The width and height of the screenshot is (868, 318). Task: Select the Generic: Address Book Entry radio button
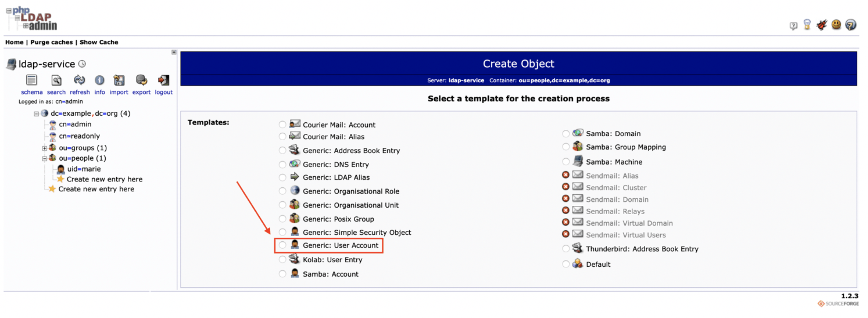pos(283,150)
